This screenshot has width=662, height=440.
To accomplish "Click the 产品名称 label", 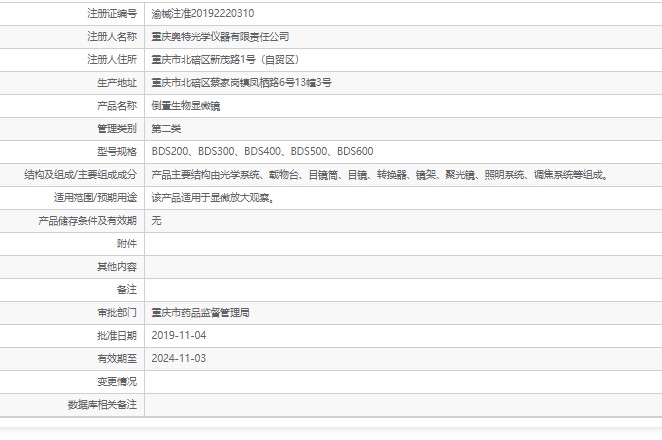I will (x=117, y=106).
